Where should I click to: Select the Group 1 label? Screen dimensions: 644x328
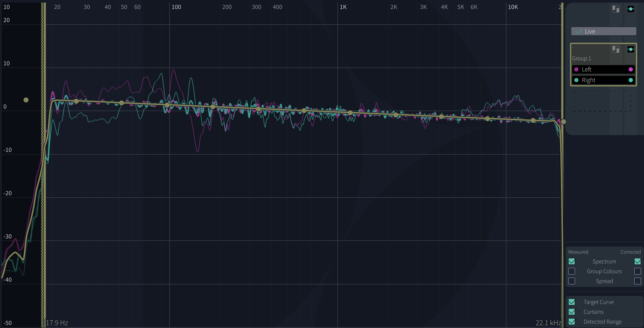tap(582, 58)
